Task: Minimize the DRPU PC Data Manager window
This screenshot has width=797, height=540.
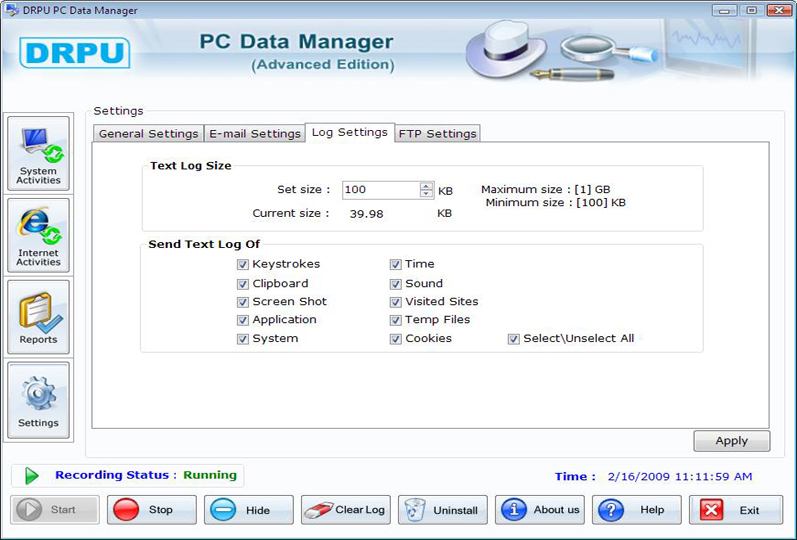Action: 724,10
